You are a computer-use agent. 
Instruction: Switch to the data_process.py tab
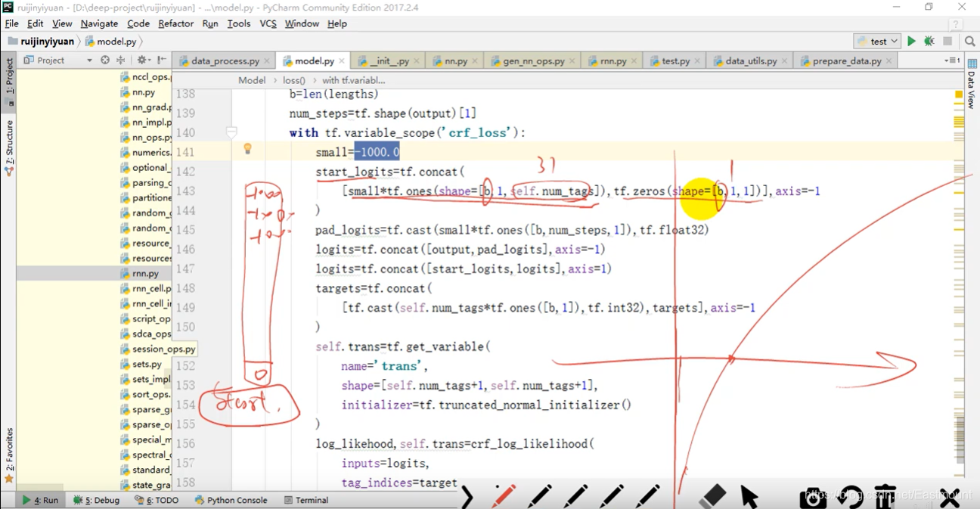(225, 61)
